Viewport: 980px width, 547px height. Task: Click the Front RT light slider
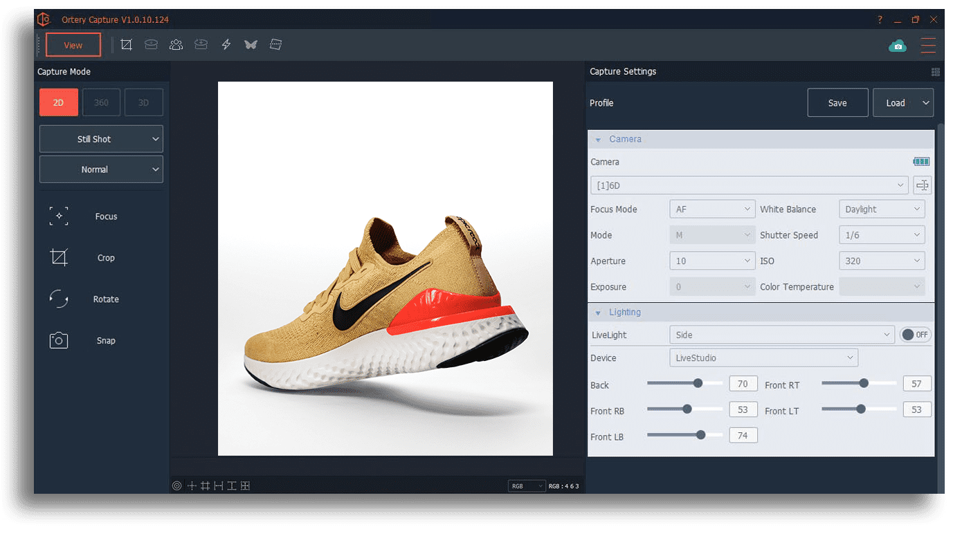859,382
